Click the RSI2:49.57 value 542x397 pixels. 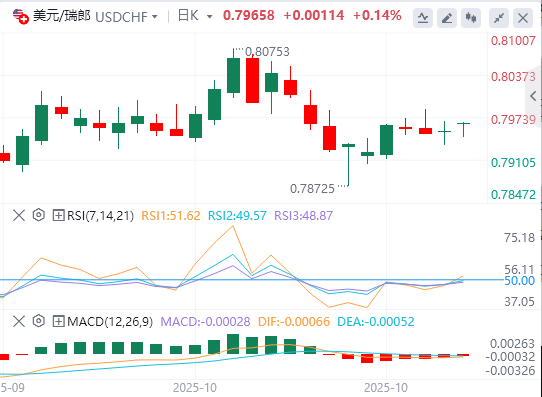[237, 216]
